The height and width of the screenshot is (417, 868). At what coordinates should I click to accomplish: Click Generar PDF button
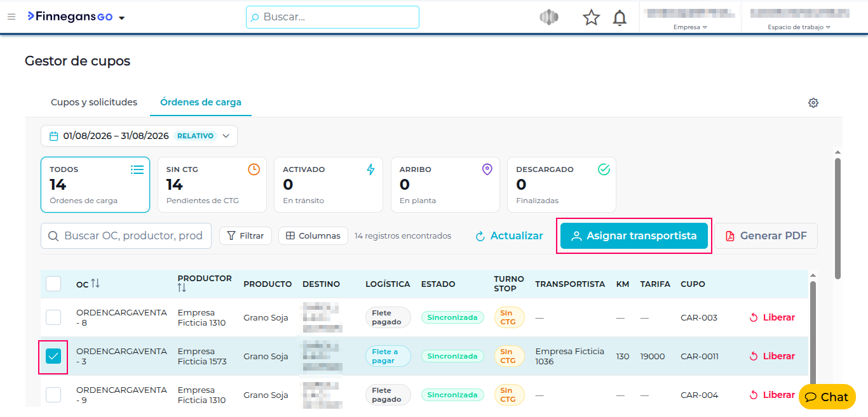click(766, 235)
